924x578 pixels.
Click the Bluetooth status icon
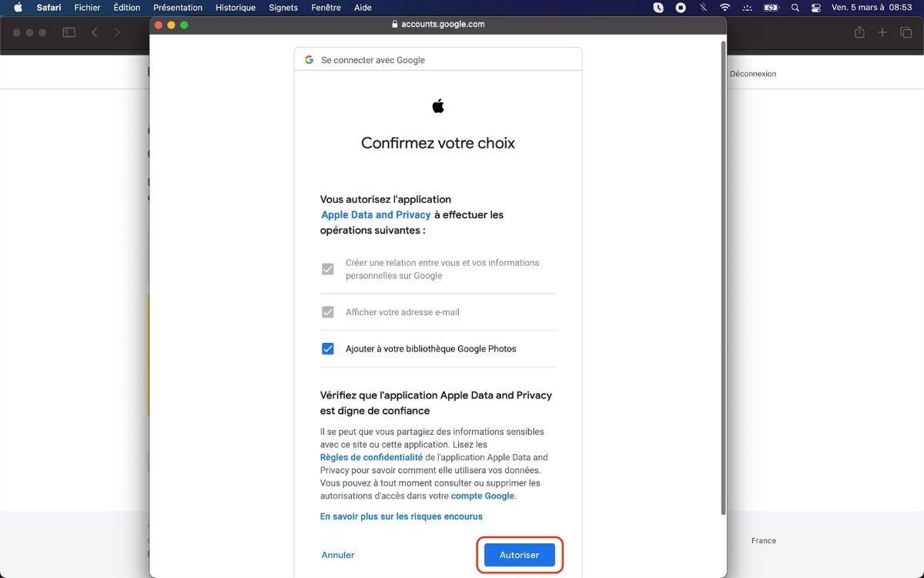[x=703, y=8]
